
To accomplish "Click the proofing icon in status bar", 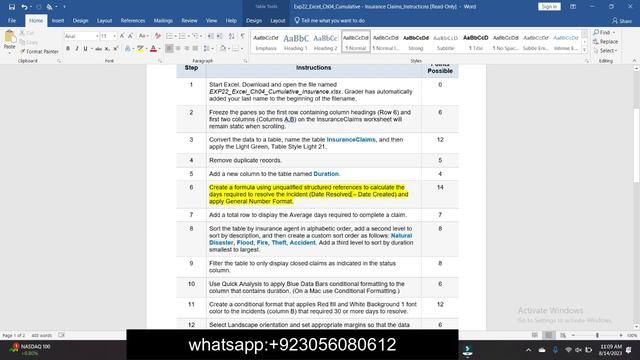I will tap(61, 335).
